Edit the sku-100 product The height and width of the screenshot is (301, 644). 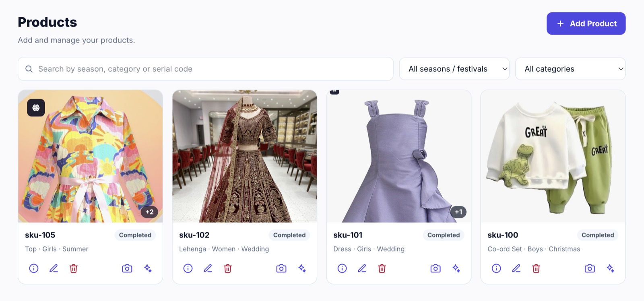[516, 268]
